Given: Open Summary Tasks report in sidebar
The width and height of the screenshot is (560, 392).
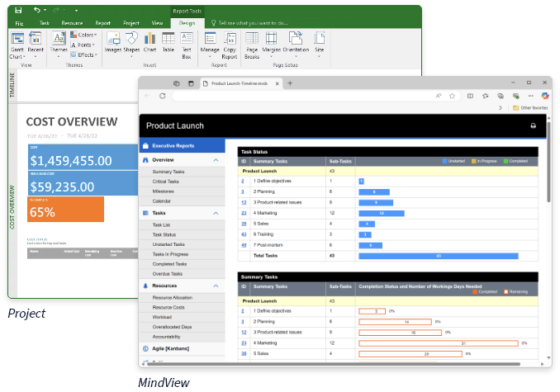Looking at the screenshot, I should click(x=183, y=172).
